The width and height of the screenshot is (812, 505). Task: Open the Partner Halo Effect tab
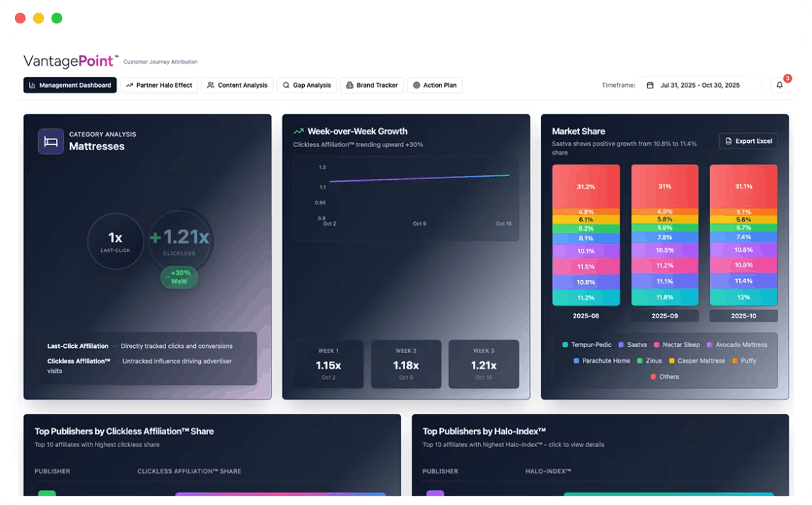point(159,86)
